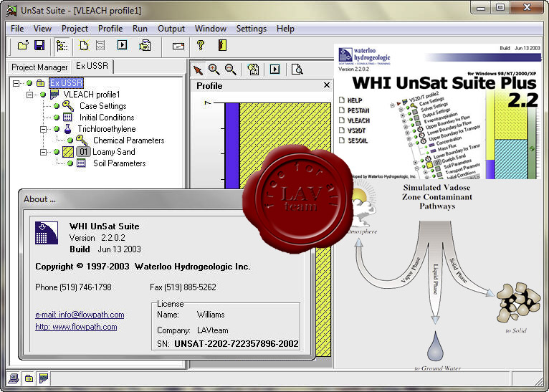Image resolution: width=549 pixels, height=392 pixels.
Task: Choose the zoom out magnifier tool
Action: [x=230, y=70]
